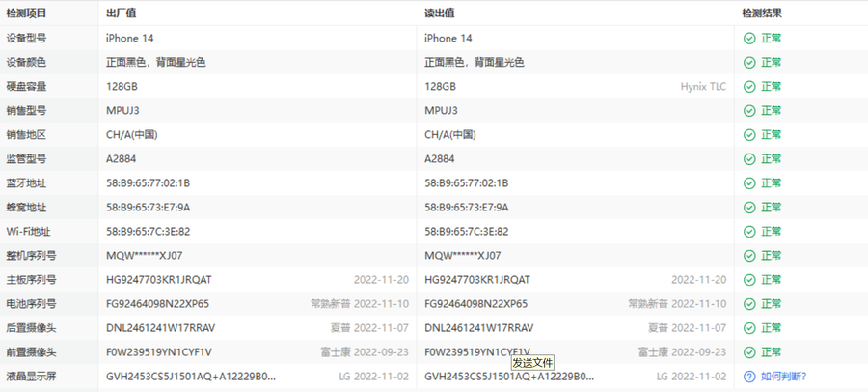Click the Hynix TLC note in 硬盘容量 row
The height and width of the screenshot is (392, 868).
(703, 87)
